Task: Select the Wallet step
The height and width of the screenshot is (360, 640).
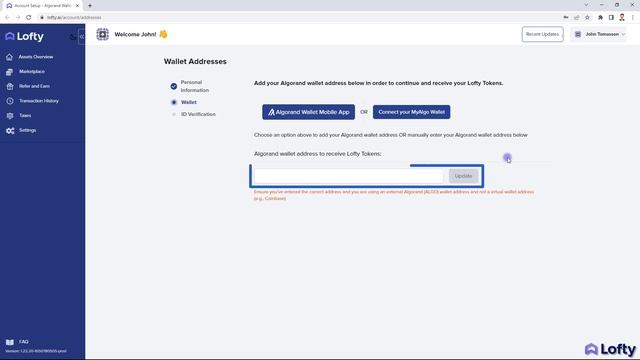Action: pyautogui.click(x=189, y=102)
